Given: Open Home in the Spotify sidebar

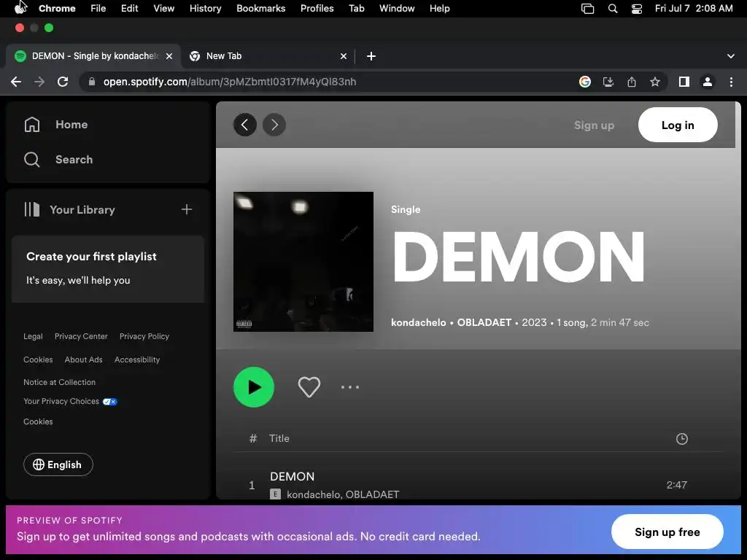Looking at the screenshot, I should pyautogui.click(x=55, y=125).
